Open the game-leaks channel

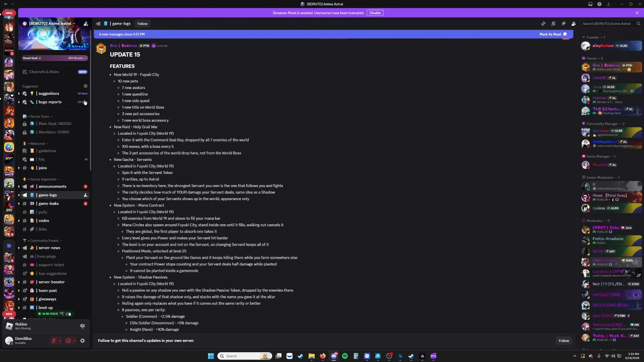pyautogui.click(x=54, y=204)
